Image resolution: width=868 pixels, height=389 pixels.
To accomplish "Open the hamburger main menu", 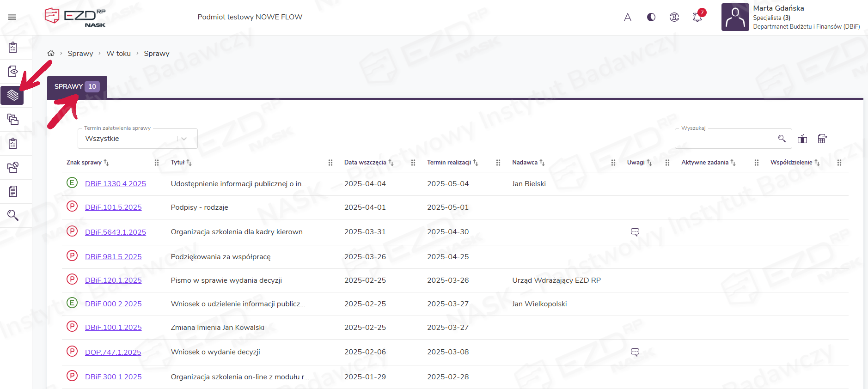I will click(x=12, y=17).
